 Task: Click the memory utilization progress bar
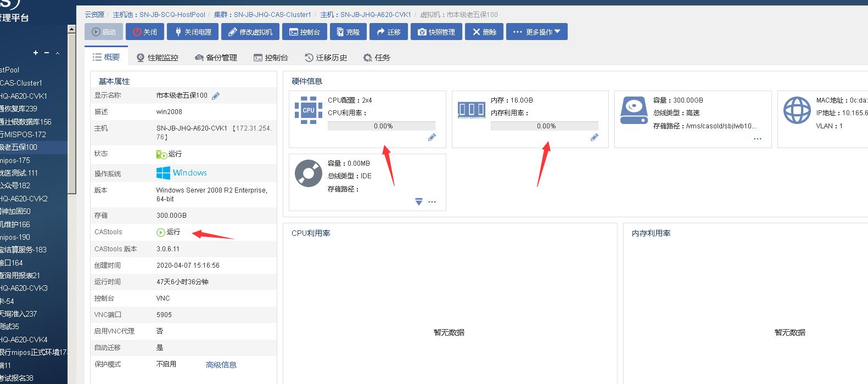point(545,126)
